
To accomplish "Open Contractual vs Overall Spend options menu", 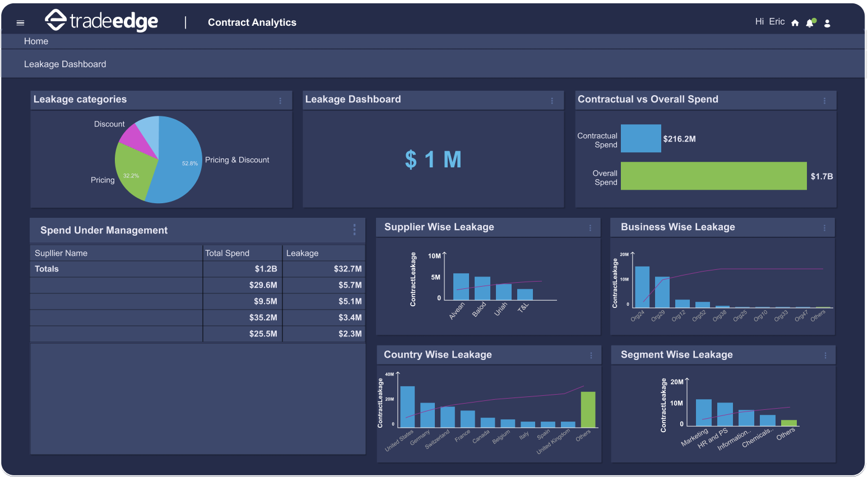I will pos(824,101).
